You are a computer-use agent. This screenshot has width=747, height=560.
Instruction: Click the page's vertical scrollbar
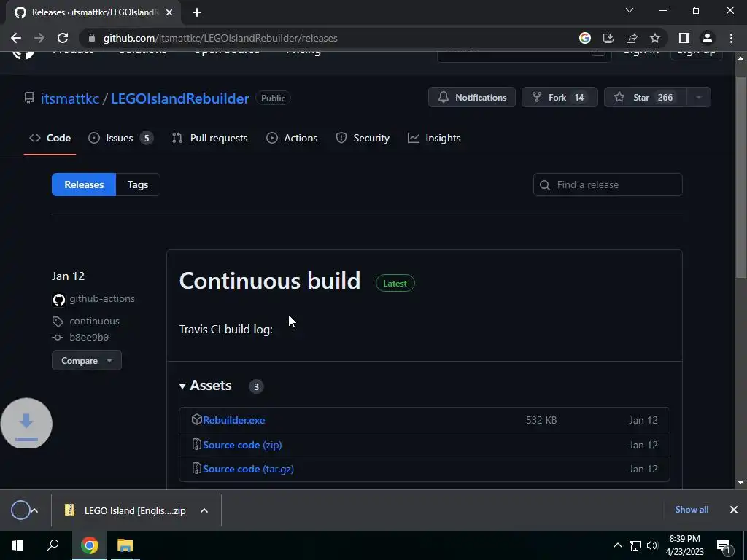[x=741, y=178]
